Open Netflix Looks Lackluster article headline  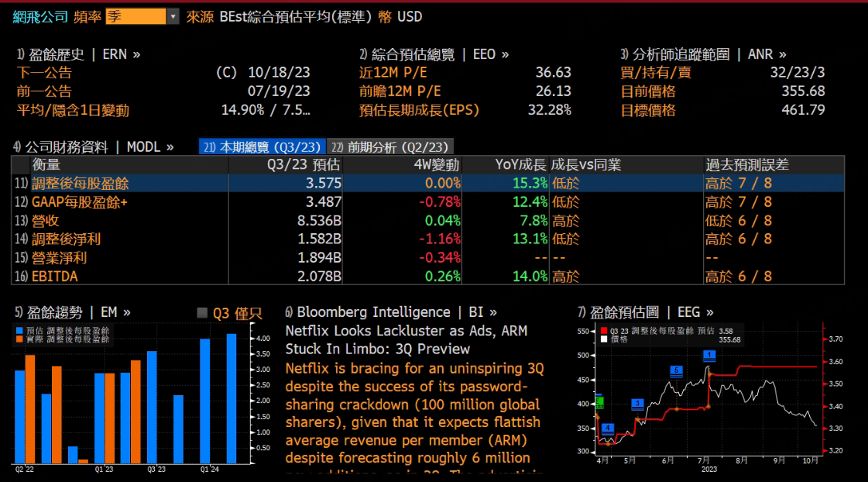(x=407, y=339)
